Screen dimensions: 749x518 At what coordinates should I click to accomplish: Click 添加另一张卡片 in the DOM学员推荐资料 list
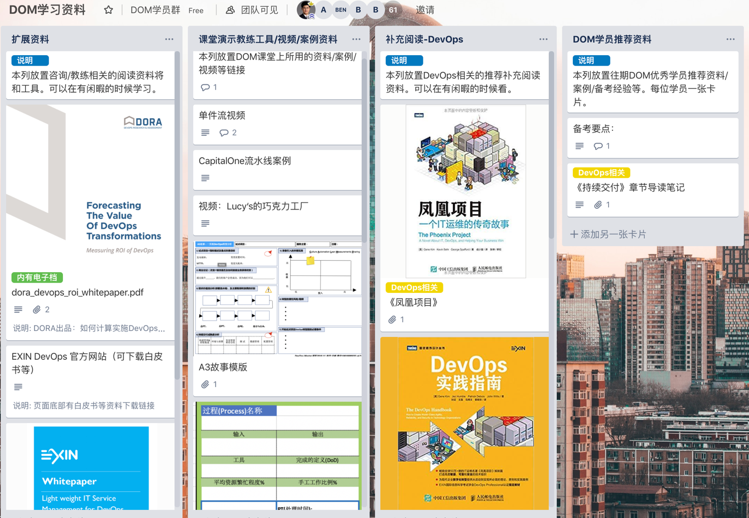pyautogui.click(x=608, y=234)
